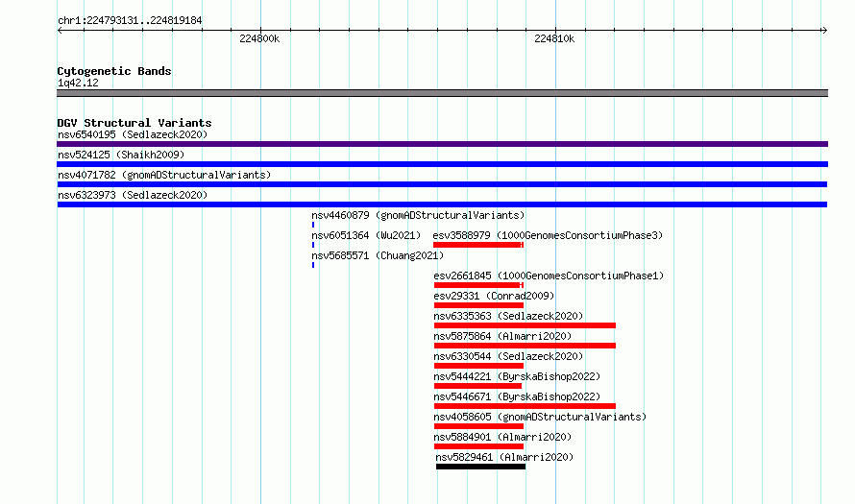This screenshot has width=855, height=504.
Task: Click the gray 1q42.12 cytogenetic band bar
Action: (x=442, y=93)
